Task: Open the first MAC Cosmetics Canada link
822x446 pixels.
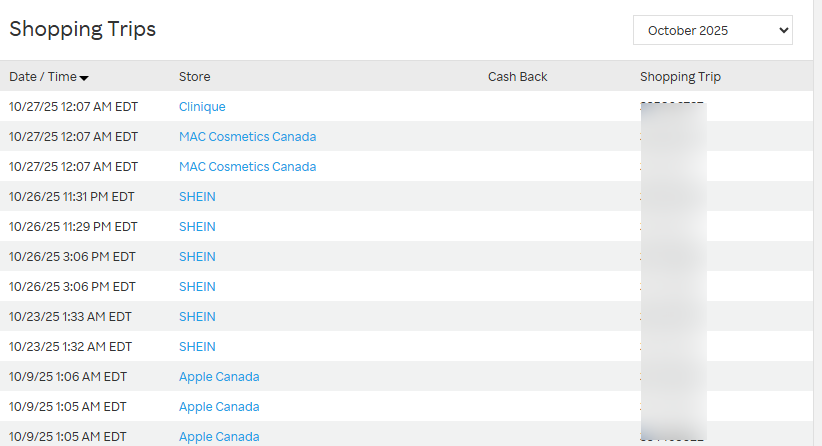Action: tap(247, 137)
